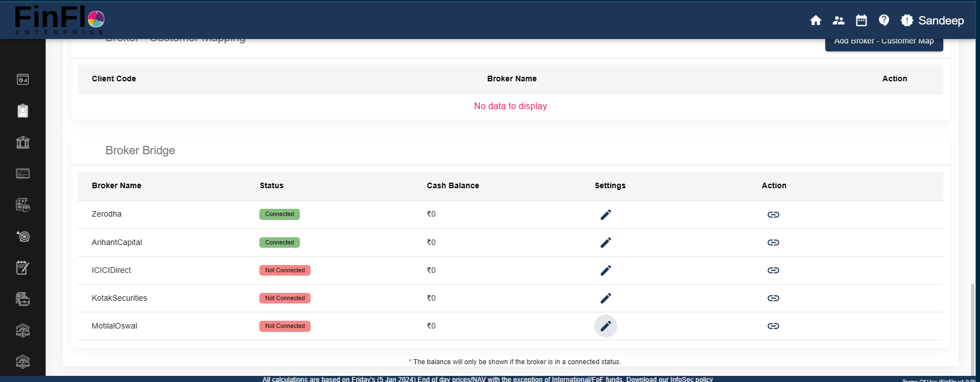This screenshot has width=980, height=382.
Task: Click the Add Broker - Customer Map button
Action: pos(884,44)
